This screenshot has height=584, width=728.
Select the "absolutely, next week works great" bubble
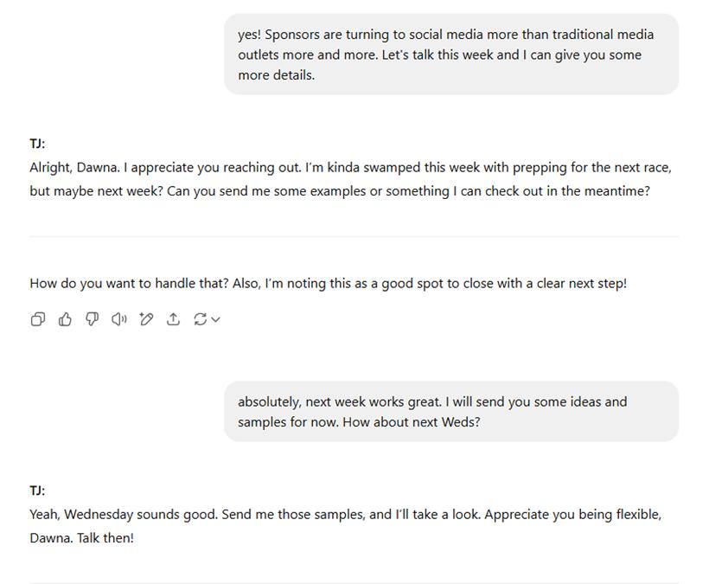coord(450,412)
